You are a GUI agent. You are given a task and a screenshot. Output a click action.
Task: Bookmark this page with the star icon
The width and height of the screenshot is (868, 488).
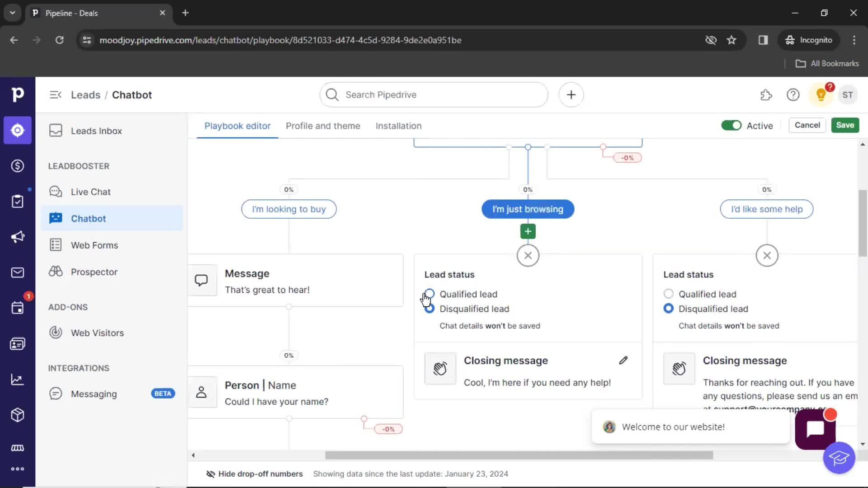[x=731, y=40]
